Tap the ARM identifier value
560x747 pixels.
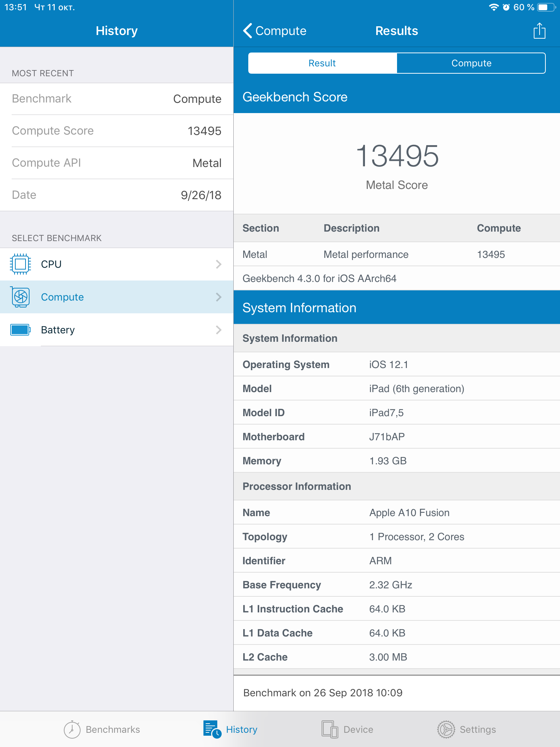[380, 561]
